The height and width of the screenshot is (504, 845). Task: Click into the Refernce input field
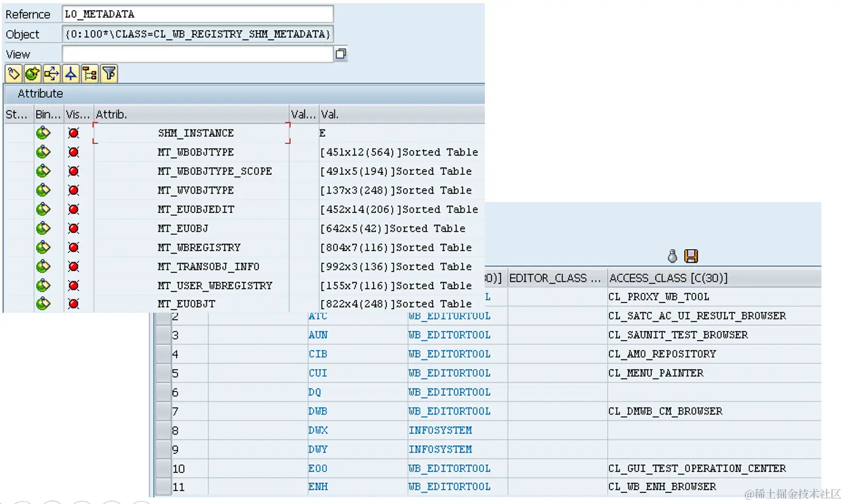point(198,14)
